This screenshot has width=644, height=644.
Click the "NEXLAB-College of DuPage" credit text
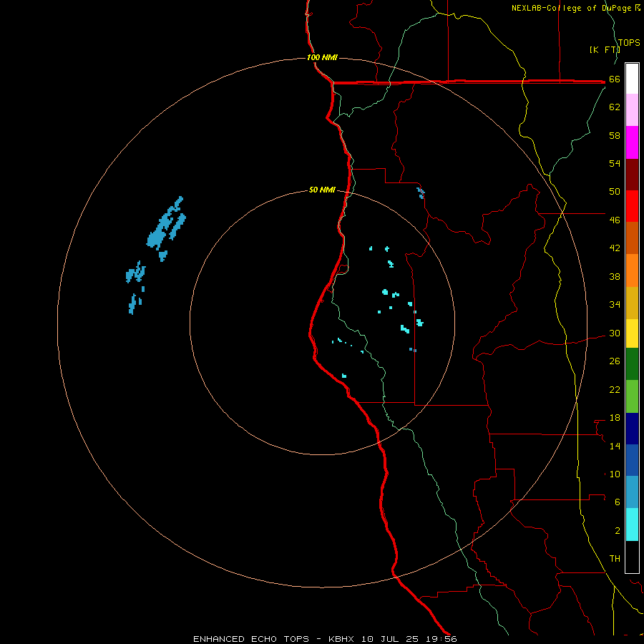click(572, 8)
